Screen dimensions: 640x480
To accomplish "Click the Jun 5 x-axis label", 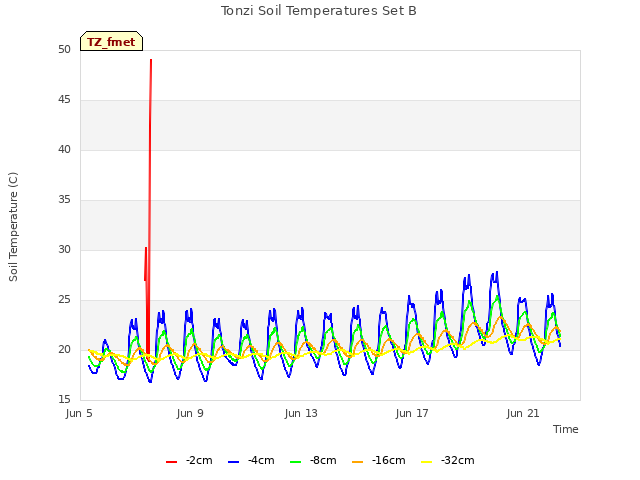I will [79, 413].
